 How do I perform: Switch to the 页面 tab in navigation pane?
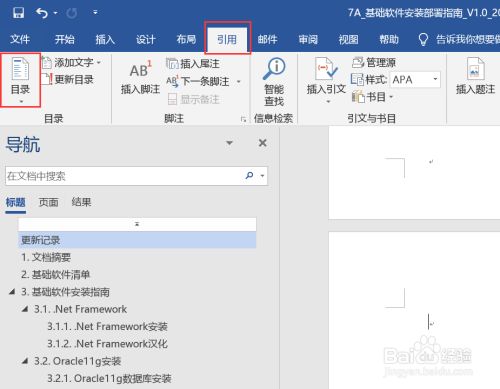[48, 202]
